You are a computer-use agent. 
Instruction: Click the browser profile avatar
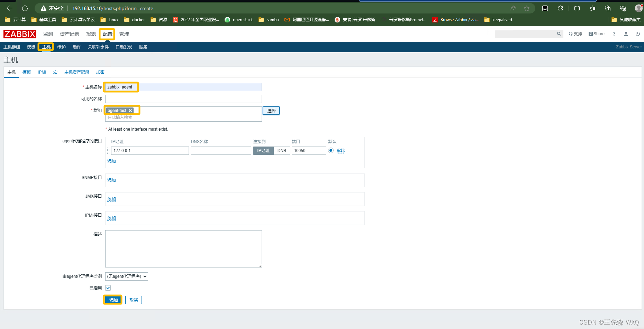tap(639, 8)
